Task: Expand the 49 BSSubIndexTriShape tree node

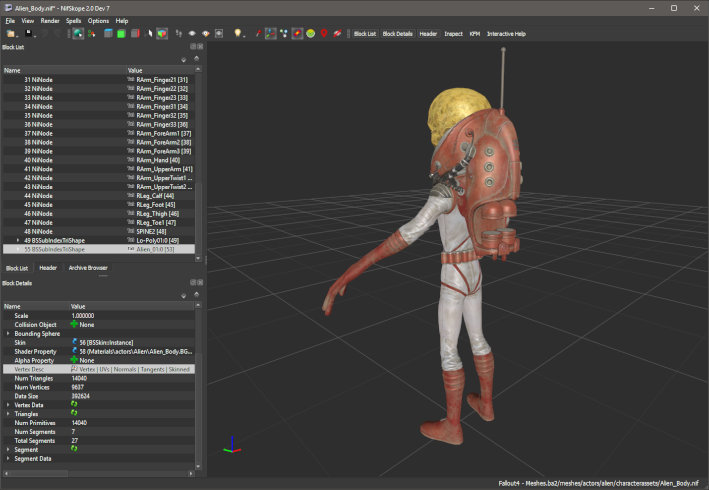Action: tap(18, 240)
